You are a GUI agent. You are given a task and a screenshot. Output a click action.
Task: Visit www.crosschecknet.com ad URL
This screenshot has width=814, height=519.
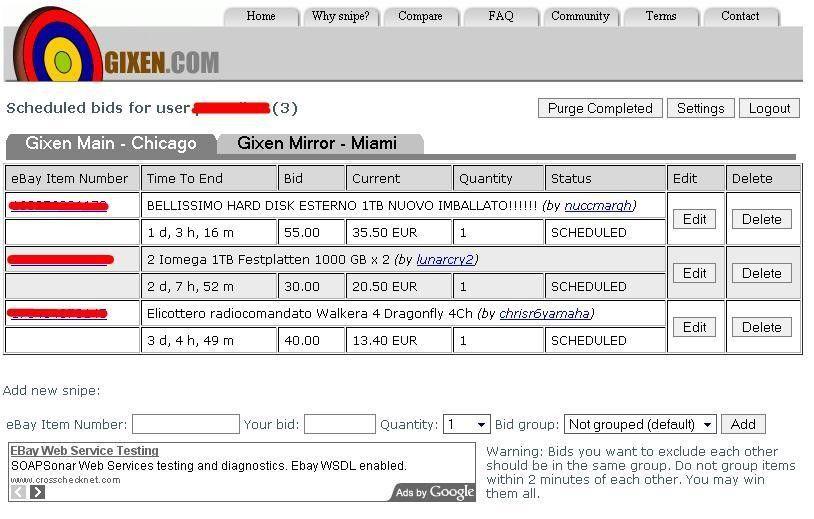point(65,480)
